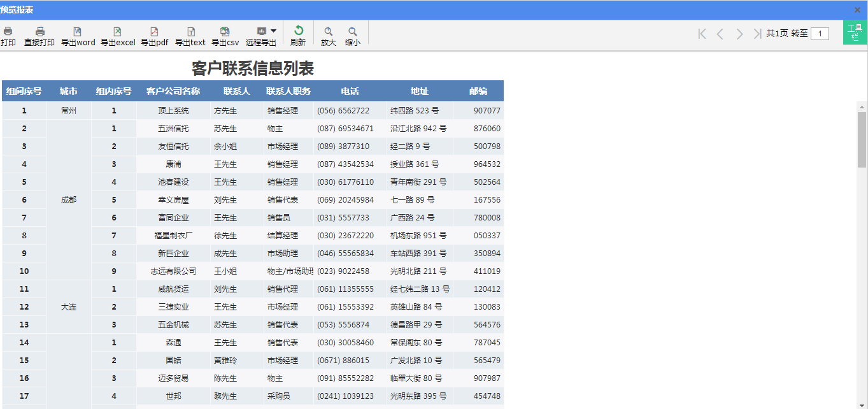Zoom in with 放大 magnifier
The image size is (868, 409).
[329, 32]
